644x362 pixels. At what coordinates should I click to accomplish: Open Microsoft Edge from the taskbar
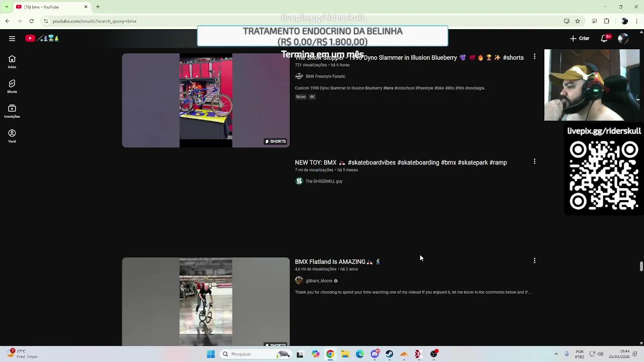360,354
